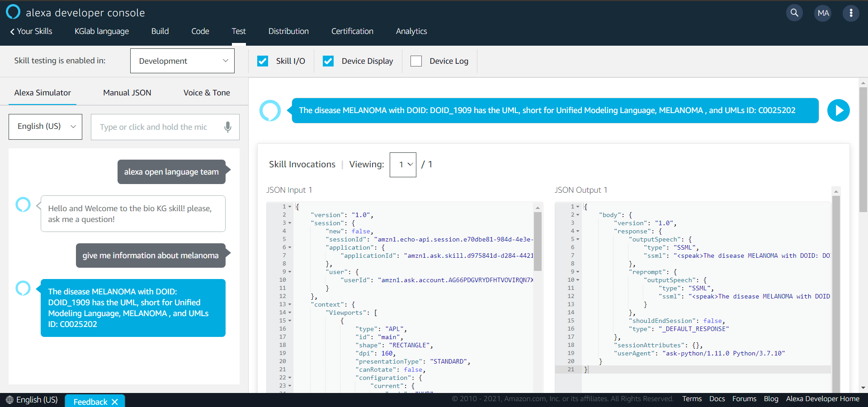Click the JSON Input vertical scrollbar

click(538, 242)
